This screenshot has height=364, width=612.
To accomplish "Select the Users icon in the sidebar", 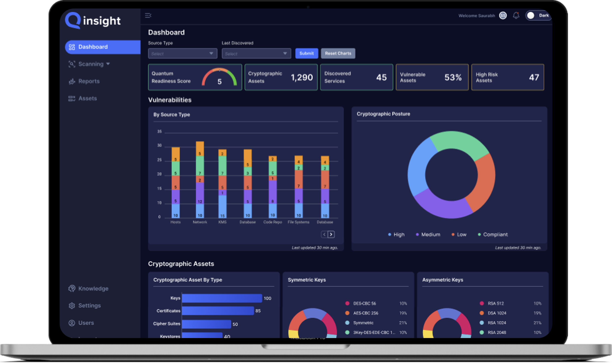I will click(72, 323).
